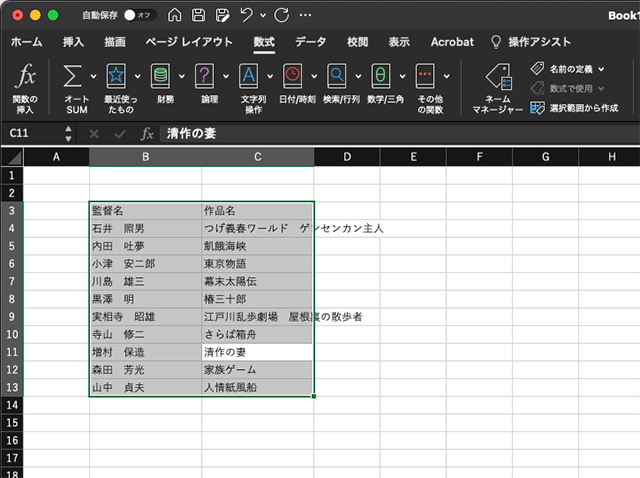The width and height of the screenshot is (640, 478).
Task: Open the Lookup (検索/行列) functions icon
Action: (x=336, y=76)
